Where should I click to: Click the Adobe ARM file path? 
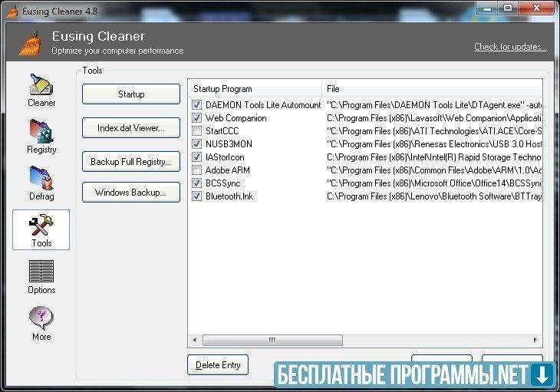point(434,170)
